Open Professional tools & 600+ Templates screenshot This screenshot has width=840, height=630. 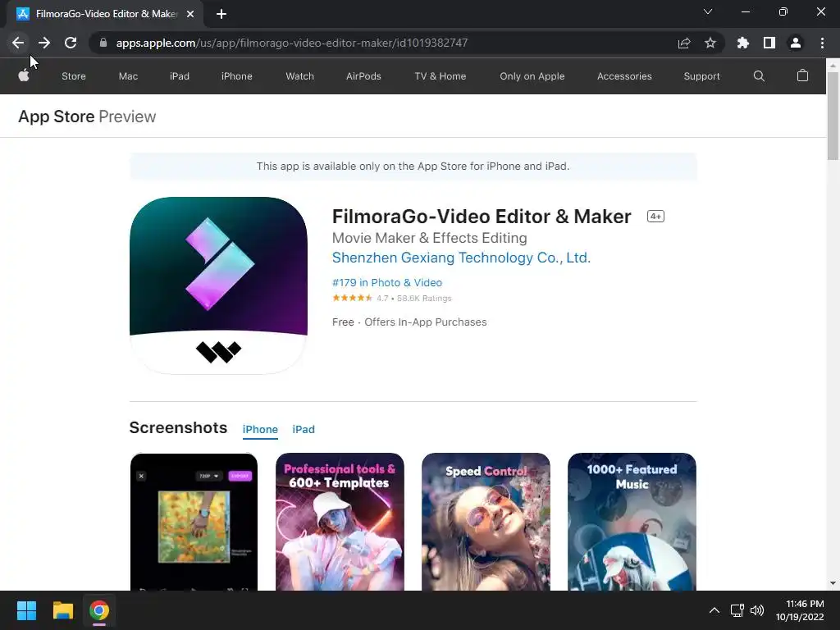coord(340,522)
